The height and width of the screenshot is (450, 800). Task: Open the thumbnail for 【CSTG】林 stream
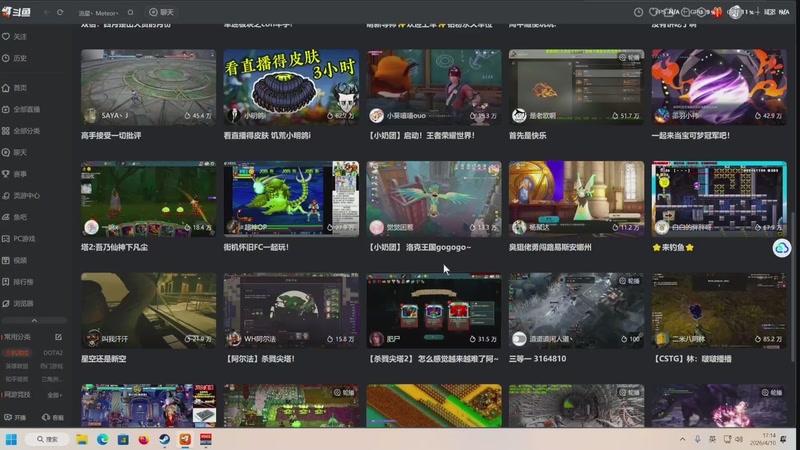(719, 311)
